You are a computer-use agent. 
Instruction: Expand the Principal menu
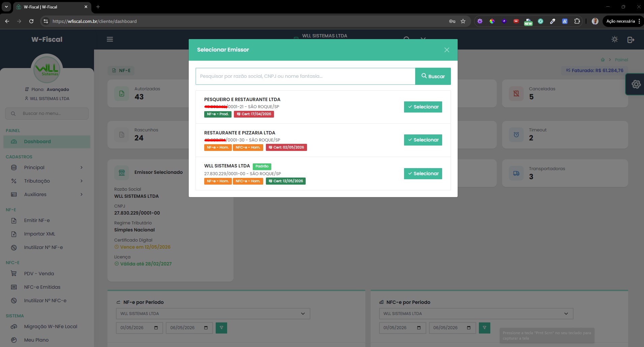[x=47, y=167]
